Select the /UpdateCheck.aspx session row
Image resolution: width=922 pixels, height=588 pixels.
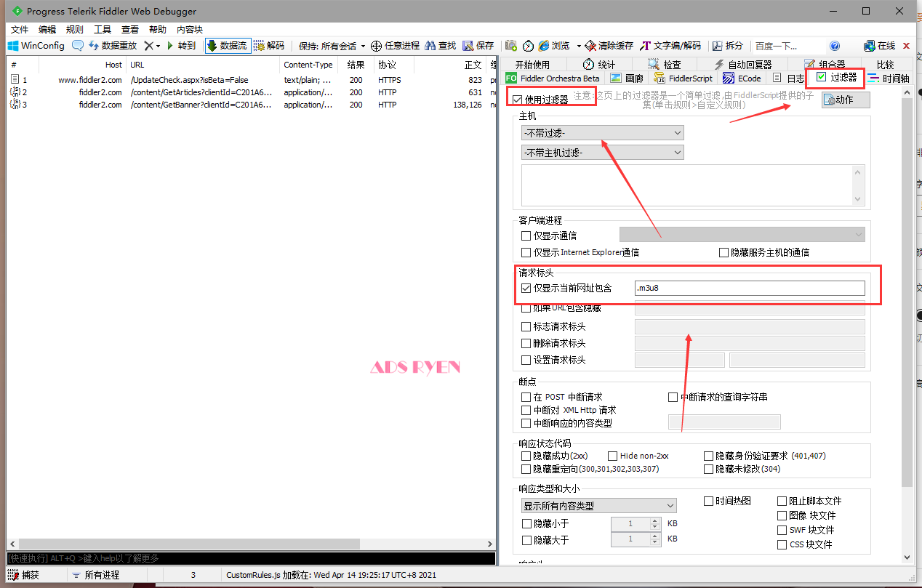click(x=251, y=80)
